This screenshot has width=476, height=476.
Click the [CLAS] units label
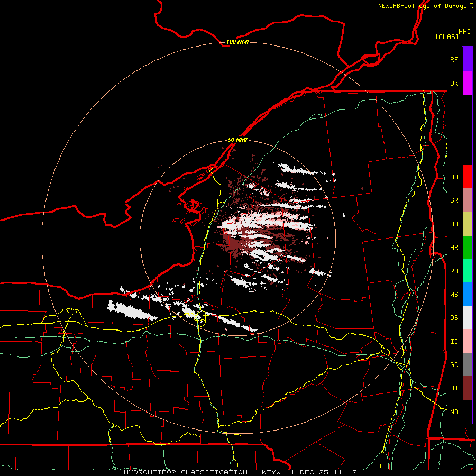point(446,36)
